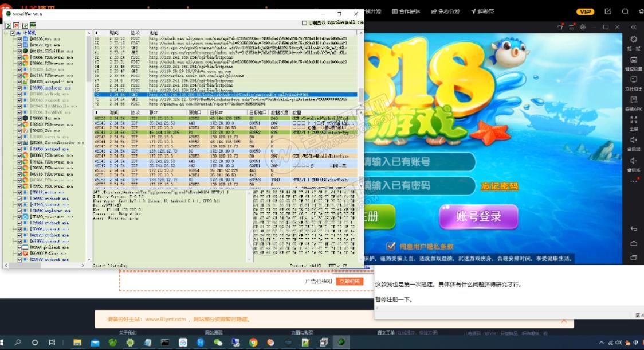
Task: Open Task View on taskbar
Action: 52,342
